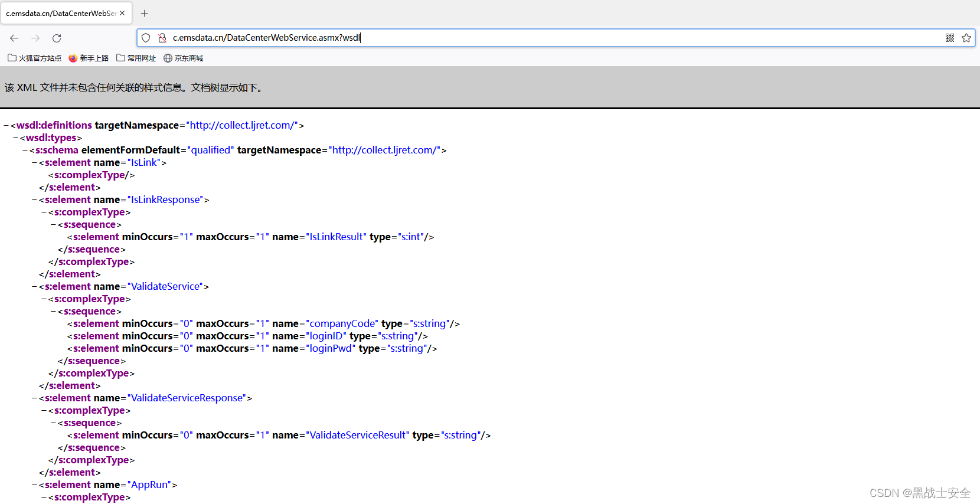Bookmark this page with star icon
The height and width of the screenshot is (504, 980).
tap(966, 38)
